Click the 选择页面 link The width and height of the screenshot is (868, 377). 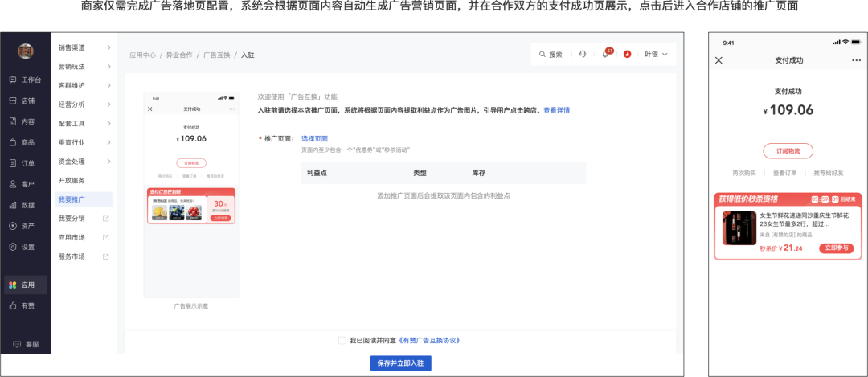pos(314,138)
